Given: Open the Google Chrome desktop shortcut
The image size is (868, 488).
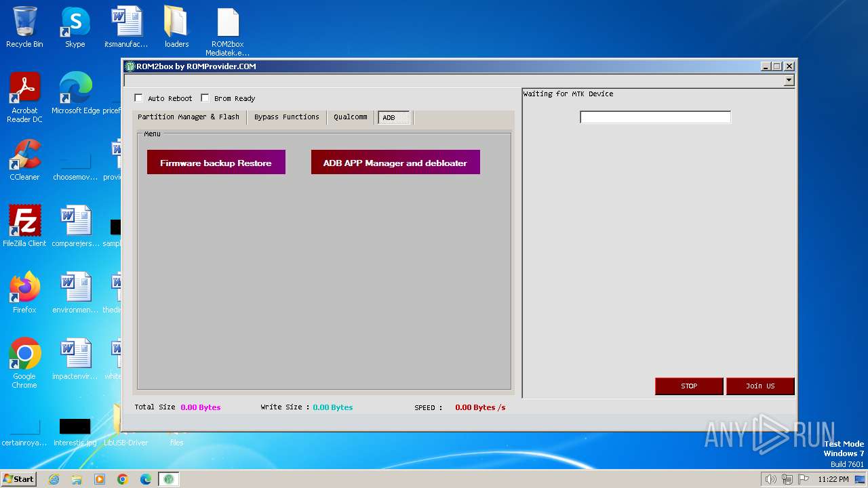Looking at the screenshot, I should [x=24, y=363].
